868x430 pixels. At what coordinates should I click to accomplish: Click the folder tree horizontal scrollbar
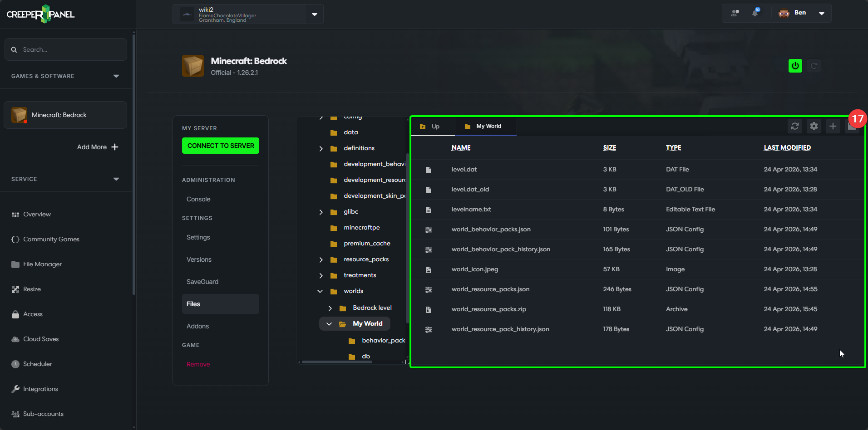coord(337,362)
